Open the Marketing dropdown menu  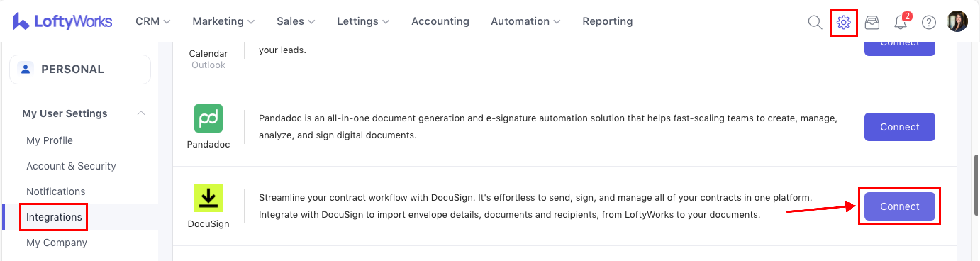pyautogui.click(x=223, y=21)
